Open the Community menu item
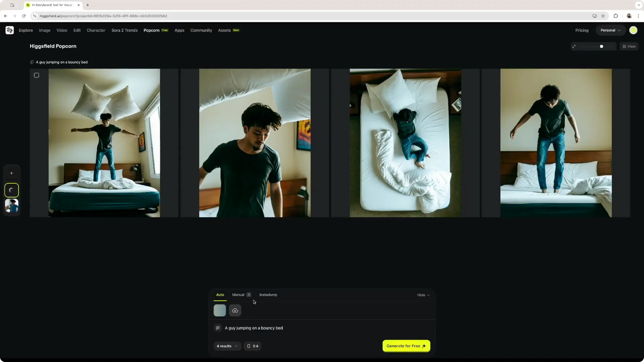Screen dimensions: 644x362 click(201, 30)
